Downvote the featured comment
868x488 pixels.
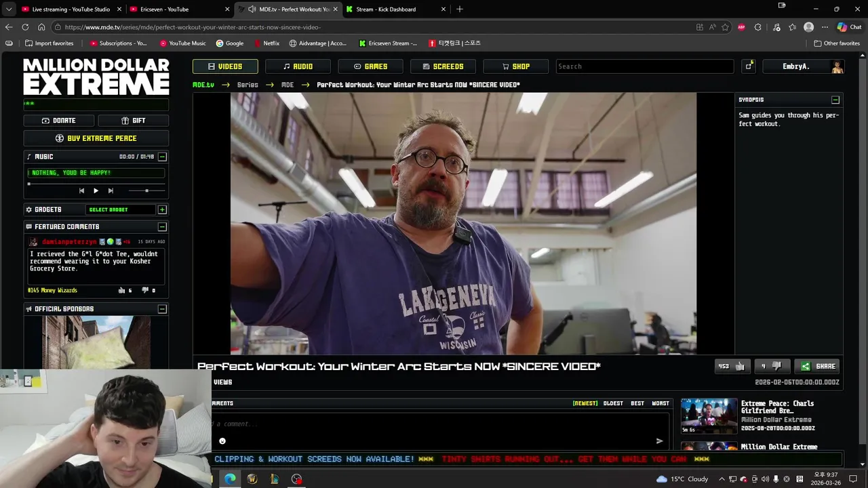[x=145, y=290]
